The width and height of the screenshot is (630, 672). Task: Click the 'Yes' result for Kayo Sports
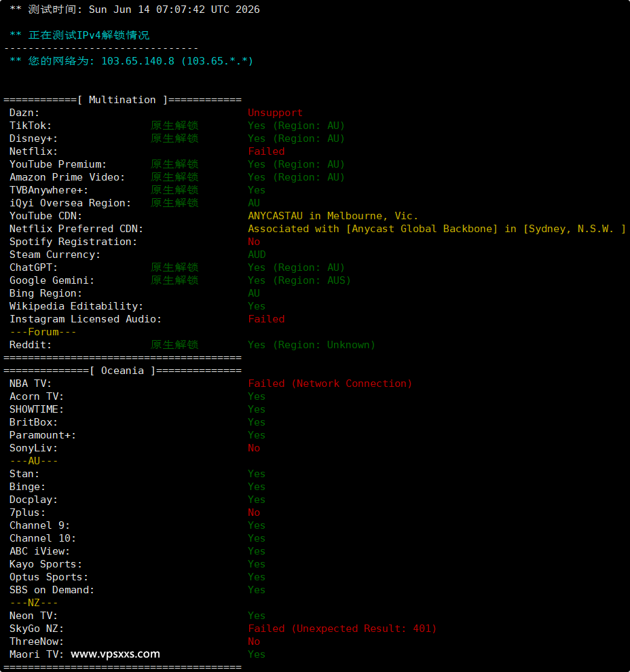tap(257, 564)
